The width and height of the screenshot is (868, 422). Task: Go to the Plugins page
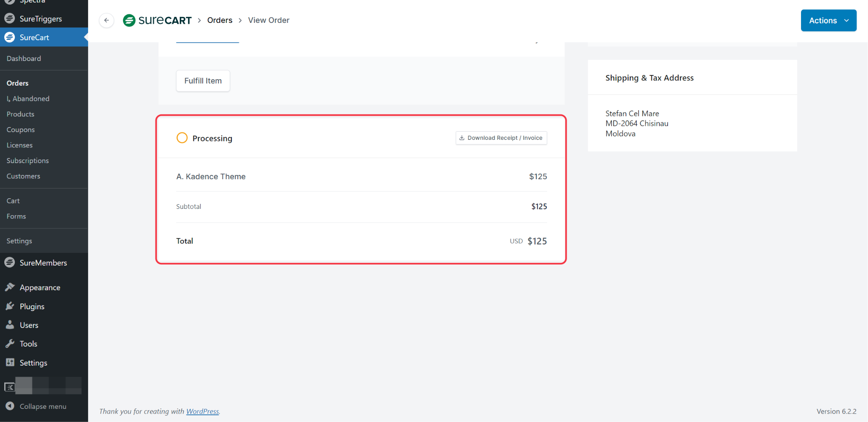pos(32,306)
